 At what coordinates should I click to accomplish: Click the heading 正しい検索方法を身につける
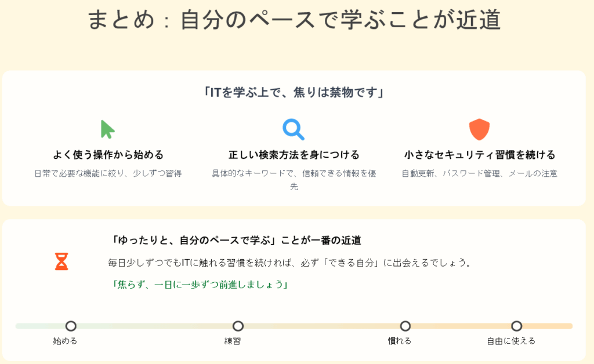click(x=294, y=155)
